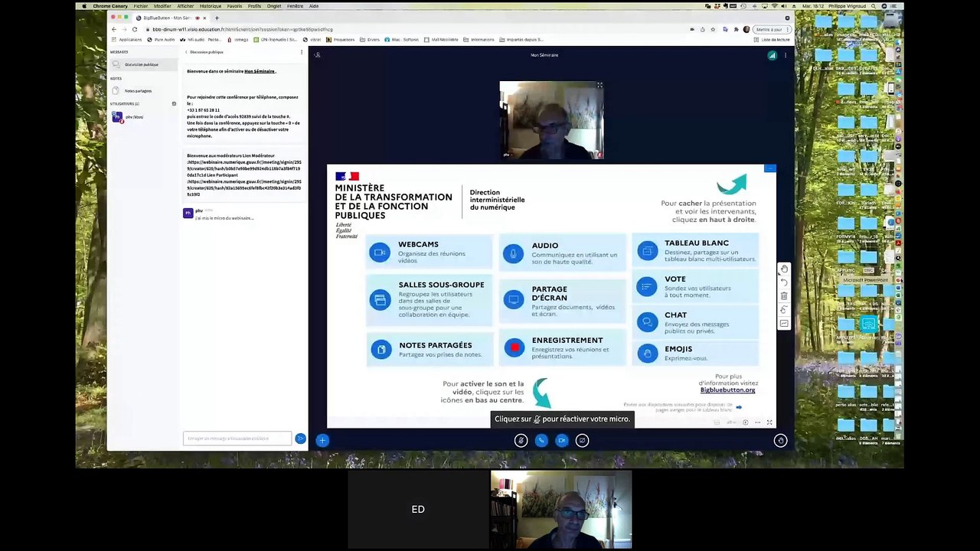Open the Liste de lecture reading list

tap(773, 40)
